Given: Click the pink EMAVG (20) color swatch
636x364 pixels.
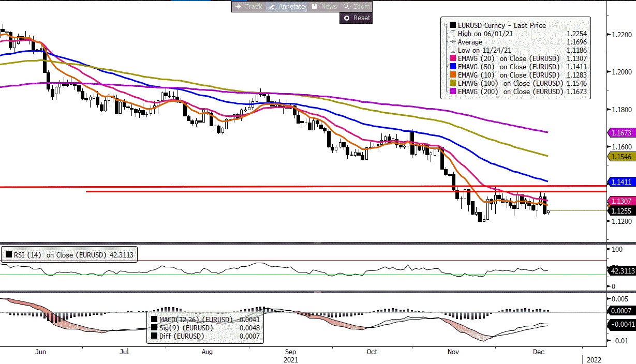Looking at the screenshot, I should [x=453, y=58].
